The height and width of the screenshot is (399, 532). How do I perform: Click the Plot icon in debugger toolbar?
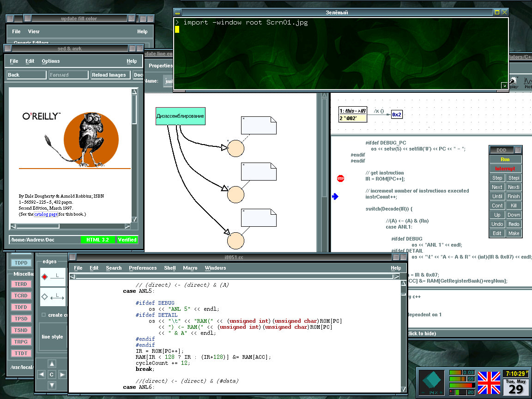[528, 83]
